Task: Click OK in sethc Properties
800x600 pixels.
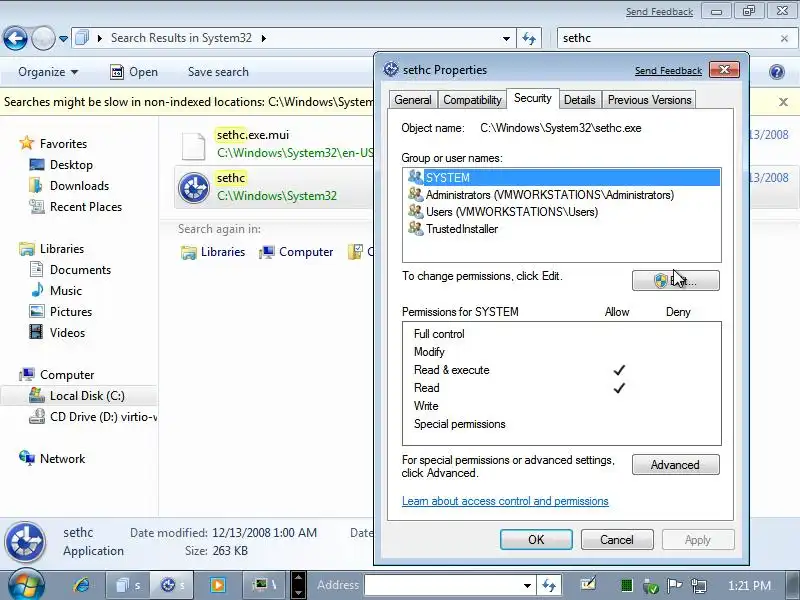Action: [x=536, y=539]
